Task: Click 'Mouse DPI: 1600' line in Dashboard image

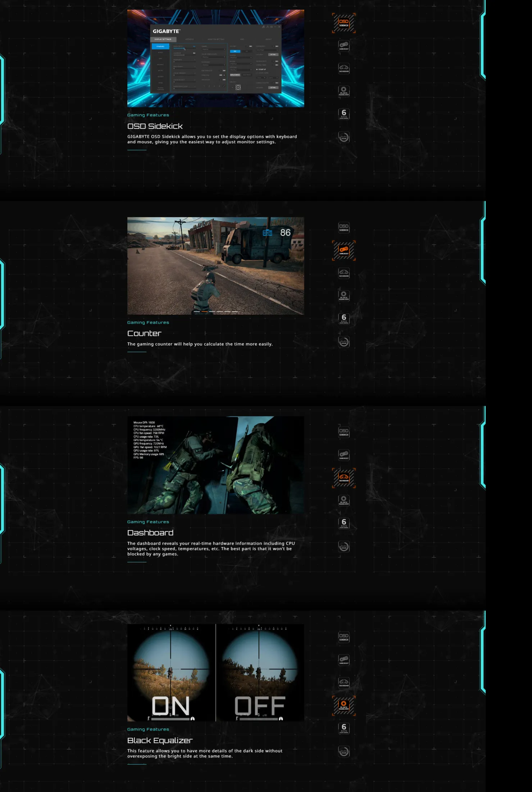Action: point(144,423)
